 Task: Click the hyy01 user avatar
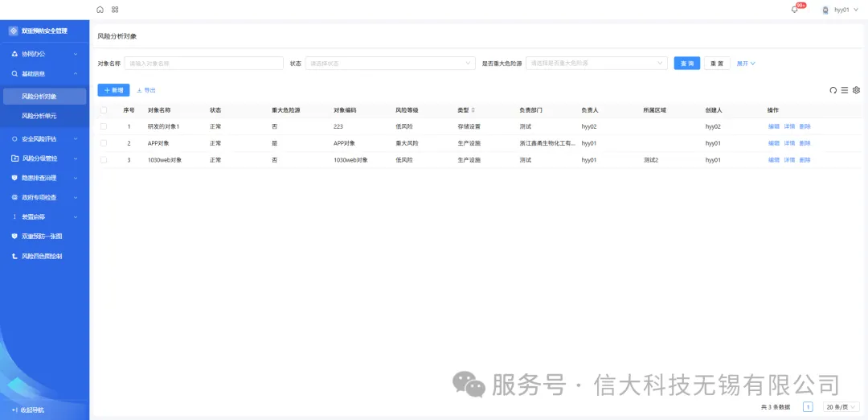tap(825, 10)
